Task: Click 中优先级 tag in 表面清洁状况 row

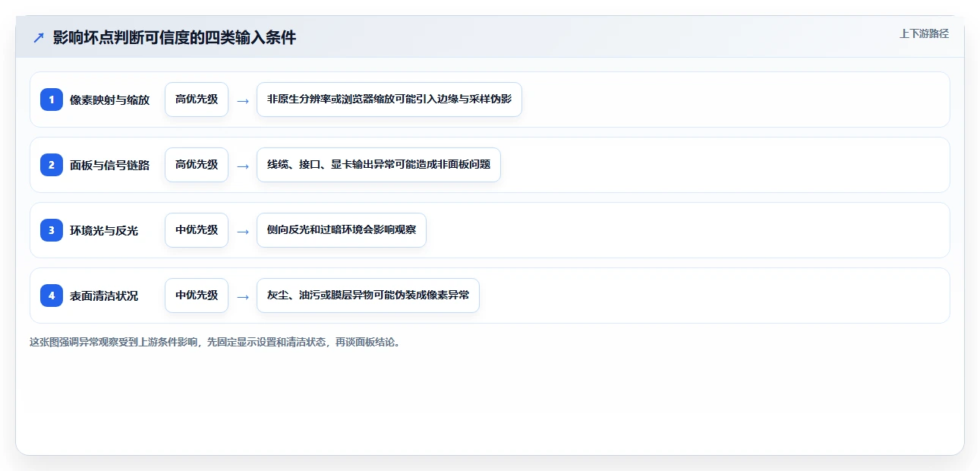Action: coord(197,296)
